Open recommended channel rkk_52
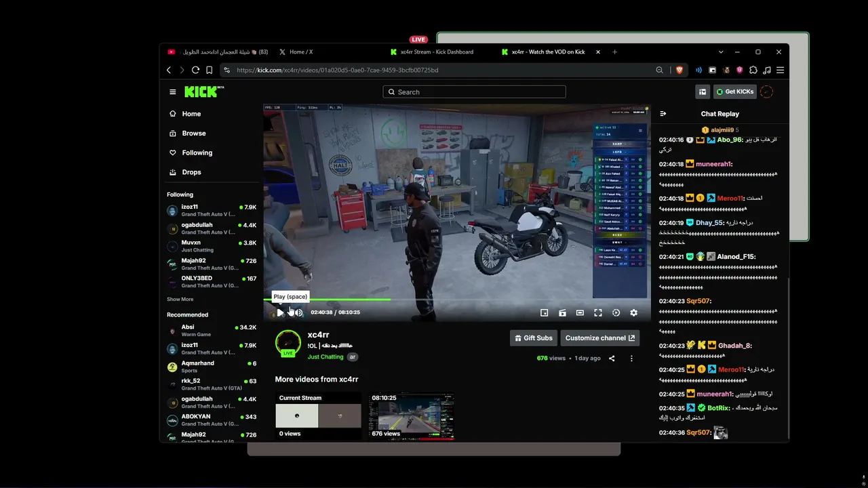Image resolution: width=868 pixels, height=488 pixels. (x=212, y=384)
